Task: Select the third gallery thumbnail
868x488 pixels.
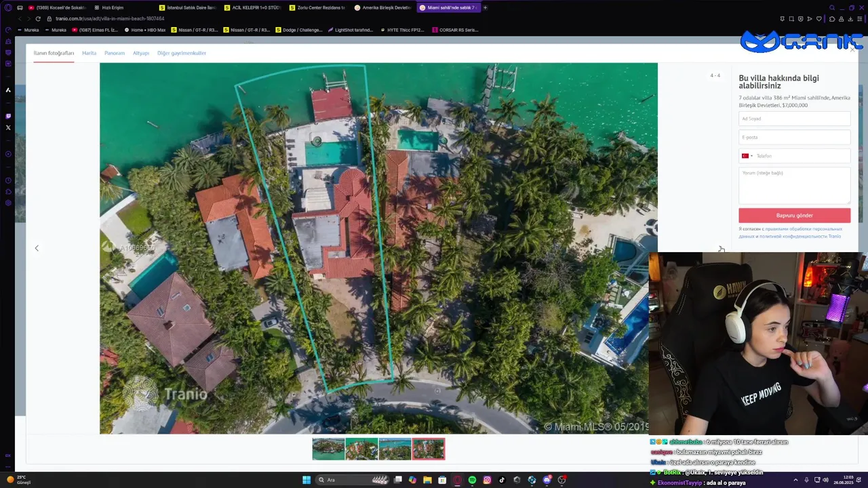Action: [395, 449]
